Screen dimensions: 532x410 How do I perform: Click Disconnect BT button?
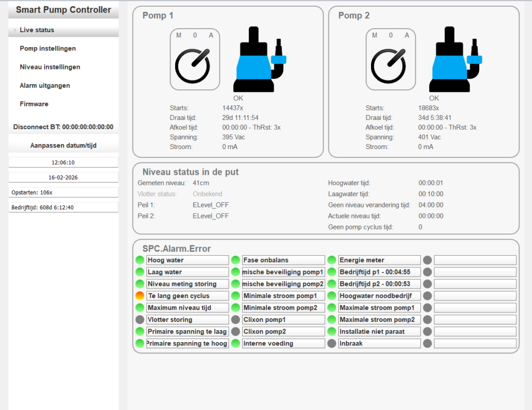tap(63, 127)
